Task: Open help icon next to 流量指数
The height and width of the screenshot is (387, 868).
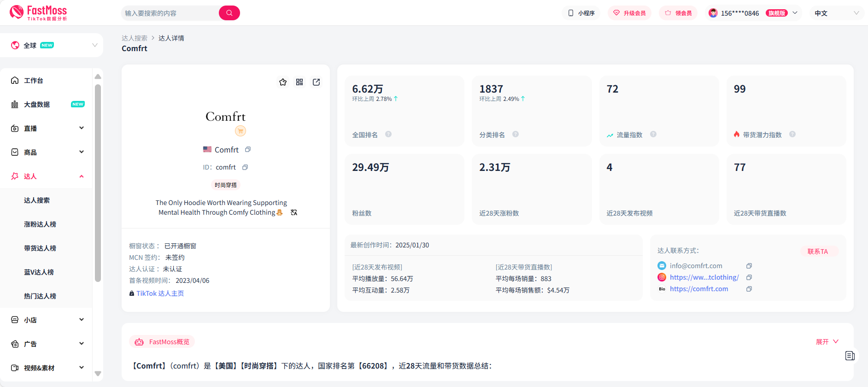Action: pyautogui.click(x=653, y=134)
